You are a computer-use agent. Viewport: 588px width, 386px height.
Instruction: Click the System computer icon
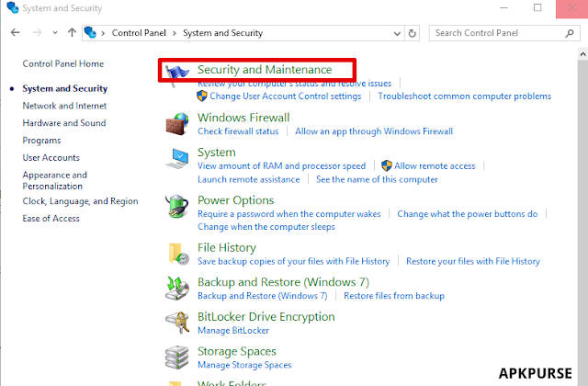[x=177, y=158]
